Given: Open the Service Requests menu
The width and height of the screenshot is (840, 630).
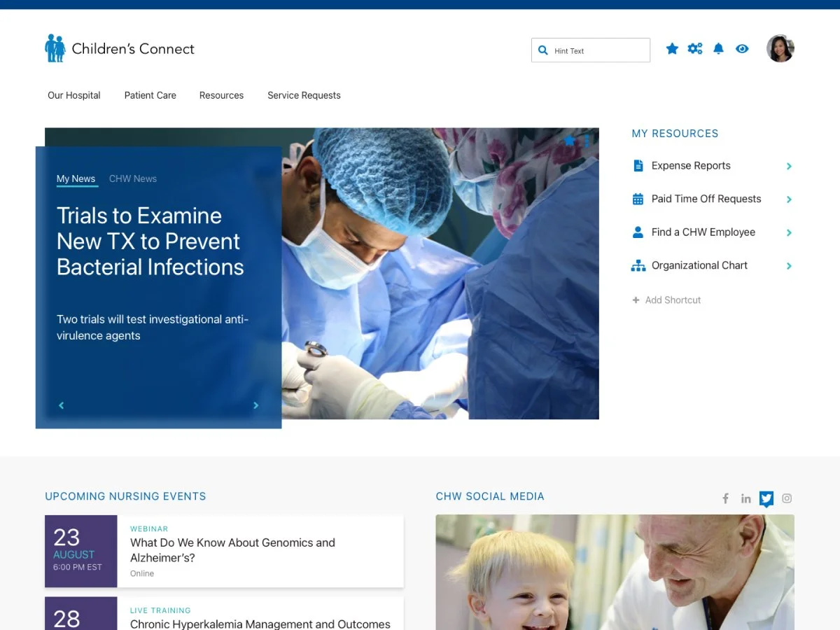Looking at the screenshot, I should [x=304, y=95].
